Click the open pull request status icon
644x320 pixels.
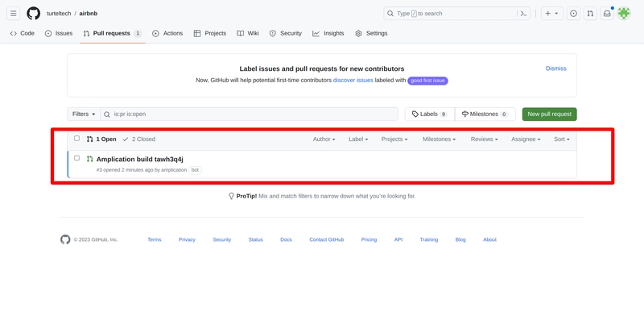click(89, 159)
